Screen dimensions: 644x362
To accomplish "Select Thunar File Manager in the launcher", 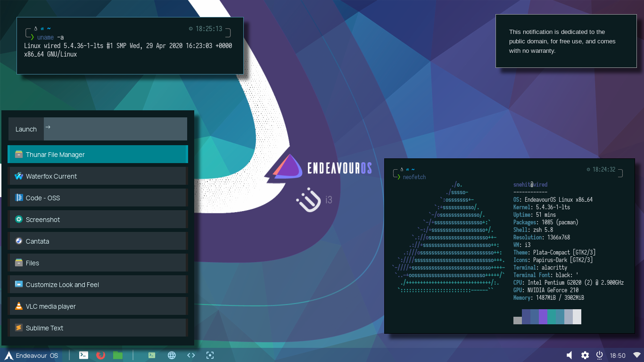I will pos(98,154).
